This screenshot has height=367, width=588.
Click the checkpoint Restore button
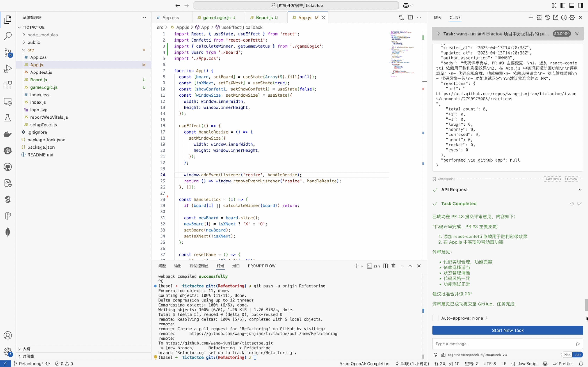tap(572, 179)
